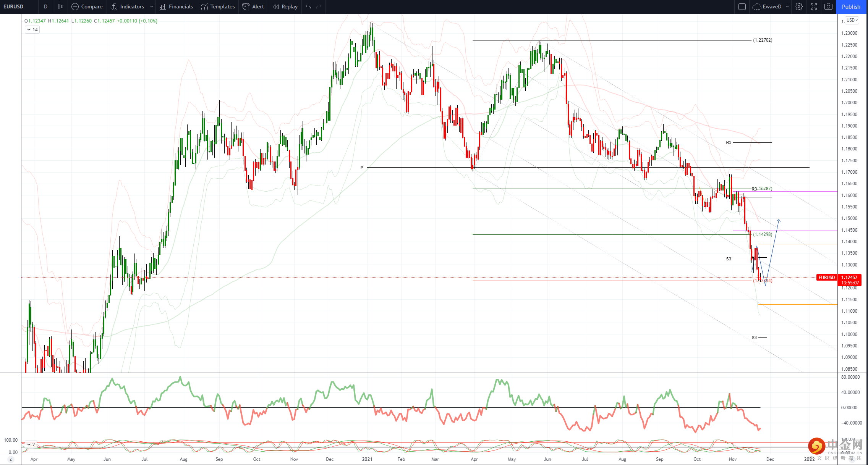Take a chart snapshot with camera
Screen dimensions: 868x465
click(x=828, y=6)
